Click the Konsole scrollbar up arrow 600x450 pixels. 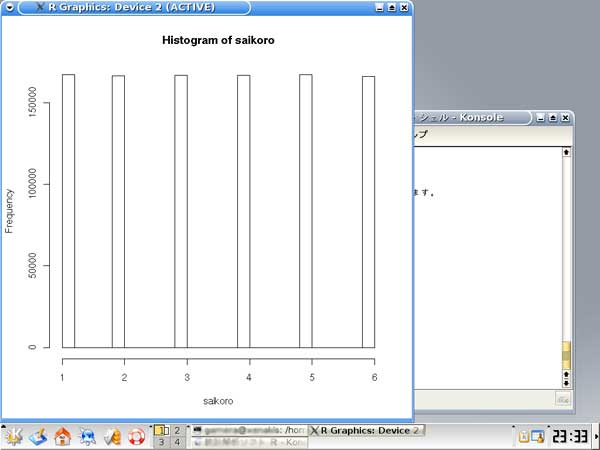pos(567,152)
